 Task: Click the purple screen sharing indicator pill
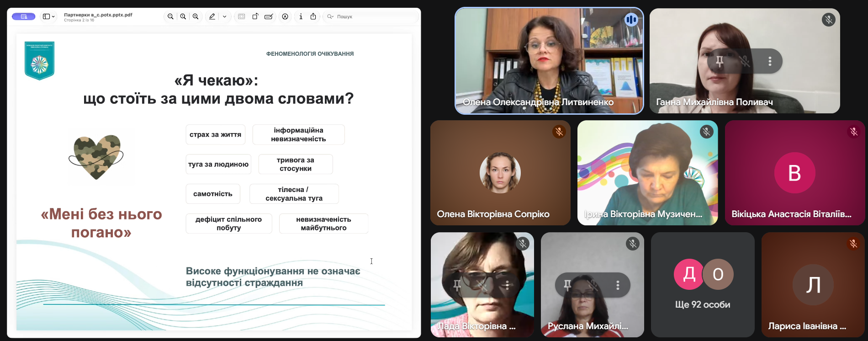tap(23, 16)
